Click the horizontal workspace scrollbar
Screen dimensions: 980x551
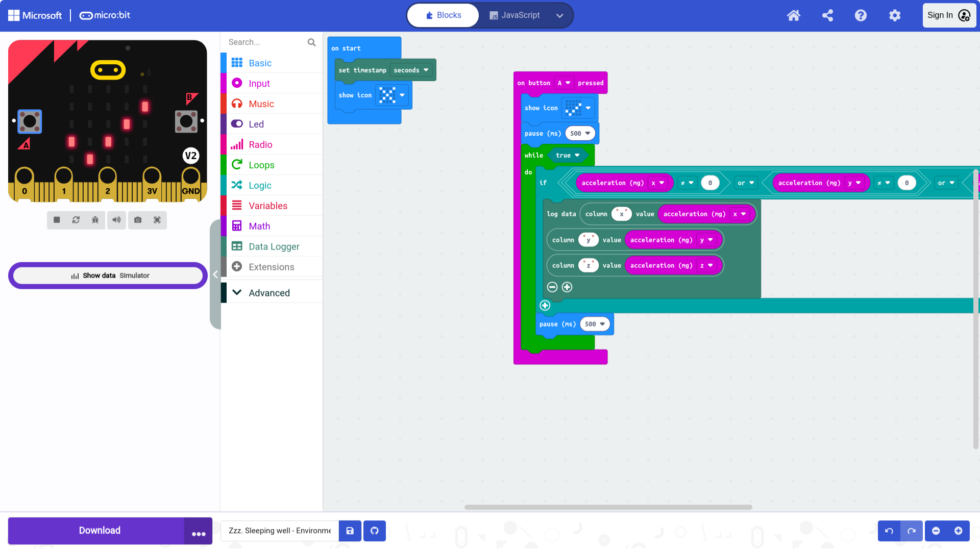607,507
